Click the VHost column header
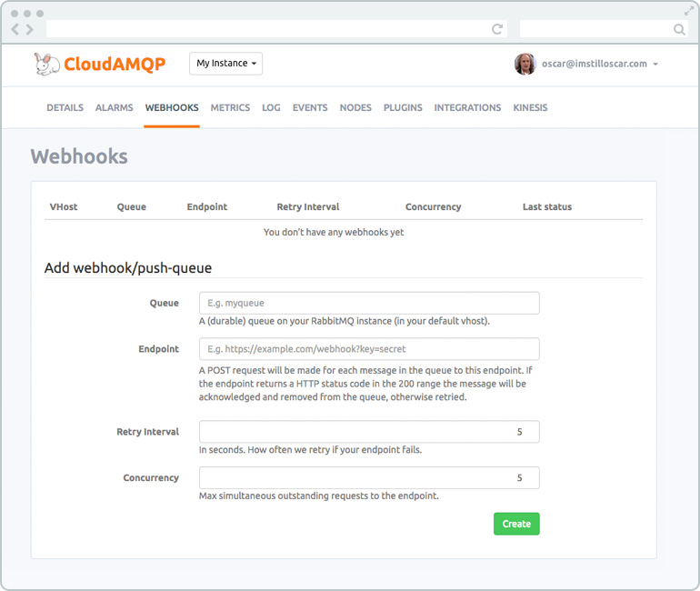Viewport: 700px width, 591px height. 64,206
